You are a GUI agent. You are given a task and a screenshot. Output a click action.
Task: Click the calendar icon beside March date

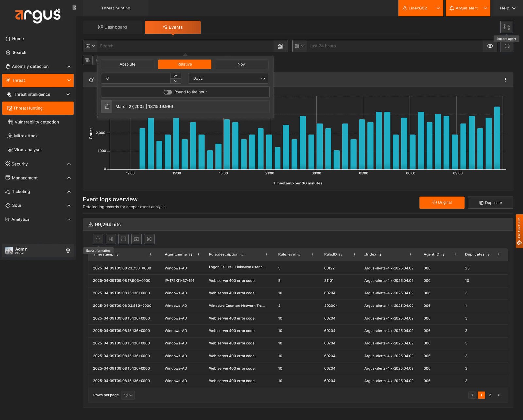click(107, 107)
